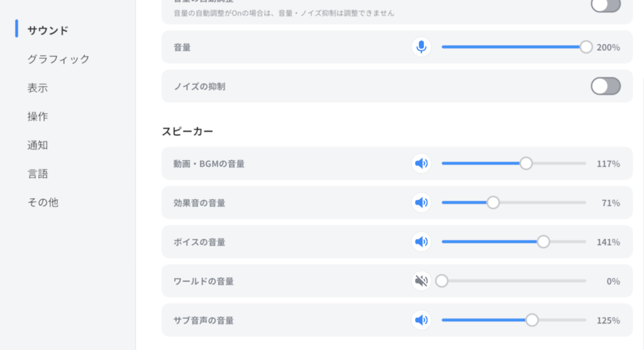Open the サウンド settings tab
The height and width of the screenshot is (350, 644).
(48, 30)
